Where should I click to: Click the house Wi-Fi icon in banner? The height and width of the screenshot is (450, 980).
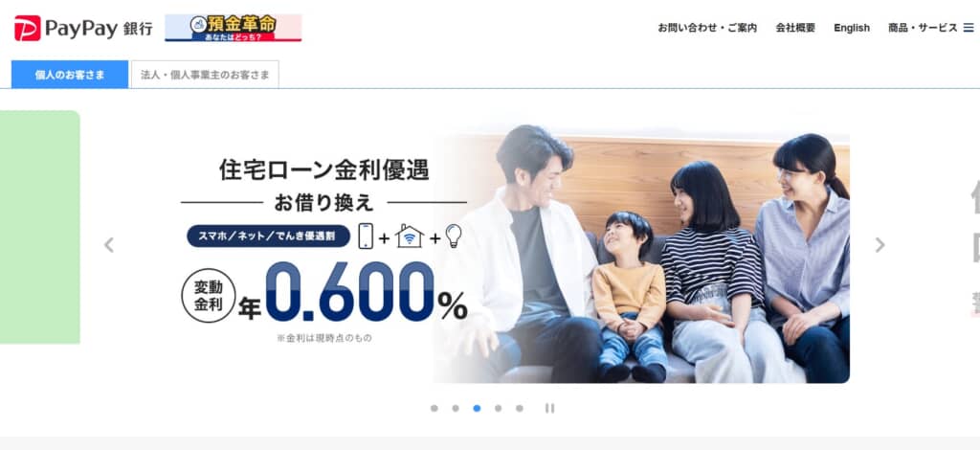[x=410, y=236]
